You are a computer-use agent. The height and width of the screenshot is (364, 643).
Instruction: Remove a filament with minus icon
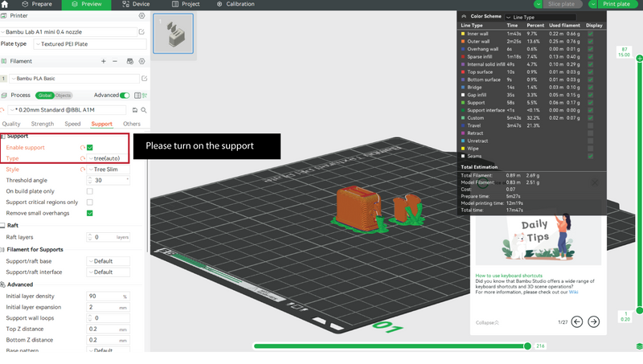coord(115,61)
